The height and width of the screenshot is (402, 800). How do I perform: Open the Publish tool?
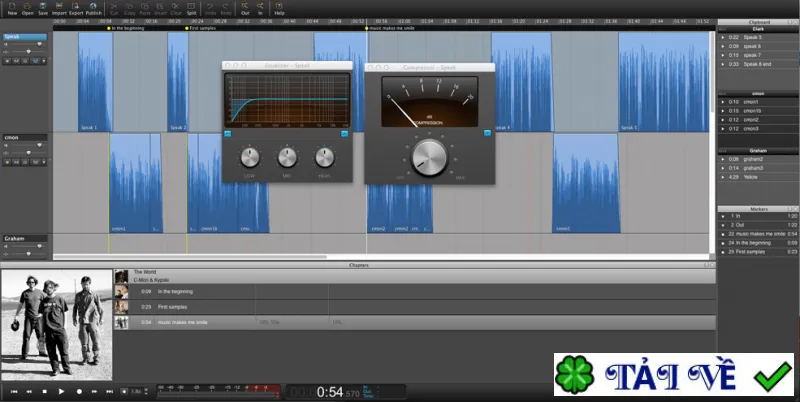93,8
